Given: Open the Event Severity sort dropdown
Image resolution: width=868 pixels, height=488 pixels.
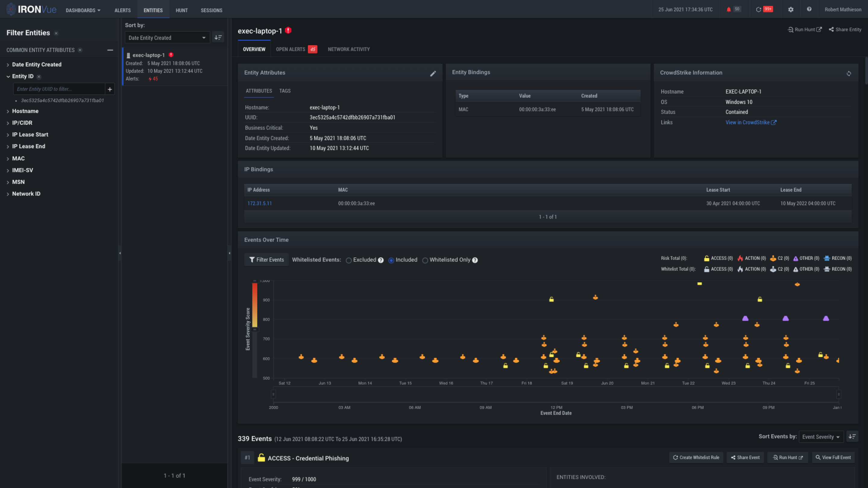Looking at the screenshot, I should [821, 437].
